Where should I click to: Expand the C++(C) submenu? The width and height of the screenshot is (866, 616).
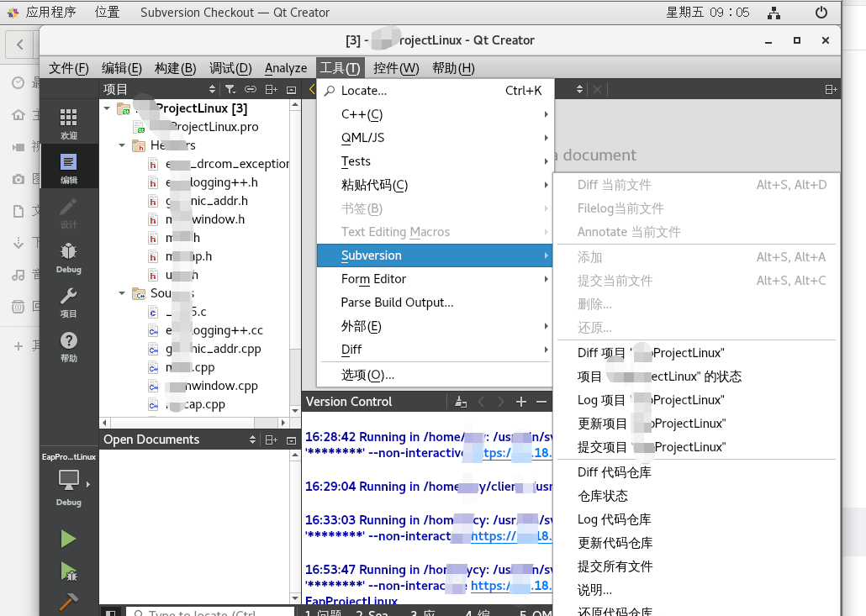click(x=435, y=114)
